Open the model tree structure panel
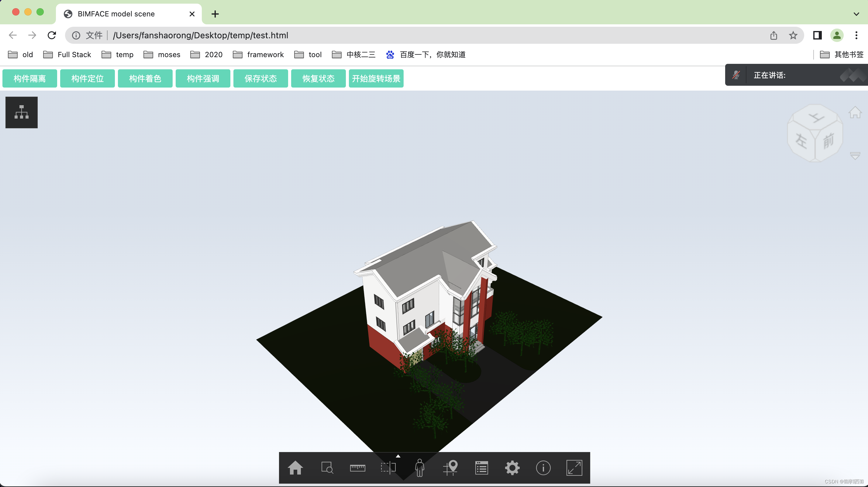 22,112
